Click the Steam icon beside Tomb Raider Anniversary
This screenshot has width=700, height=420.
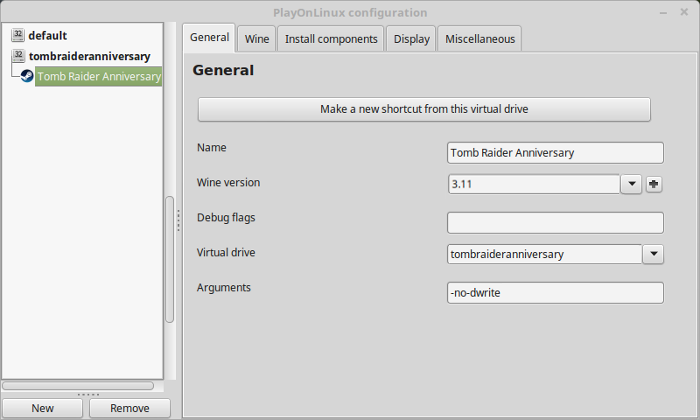(27, 76)
